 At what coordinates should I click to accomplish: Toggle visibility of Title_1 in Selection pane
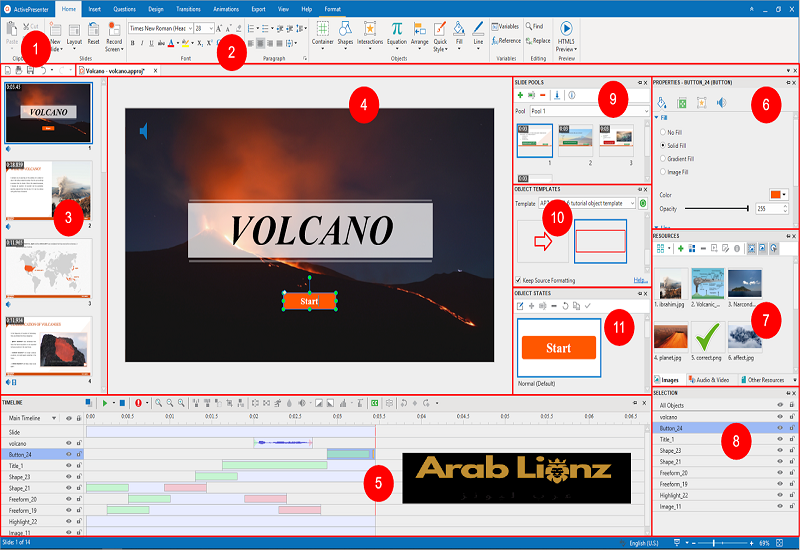[780, 439]
